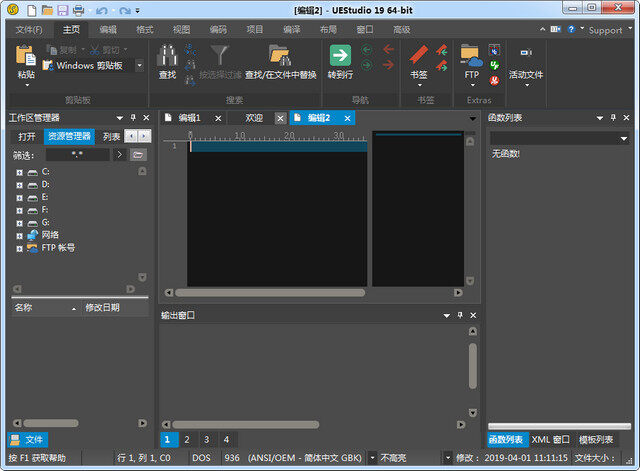The image size is (640, 471).
Task: Click the save disk icon in title bar
Action: tap(62, 10)
